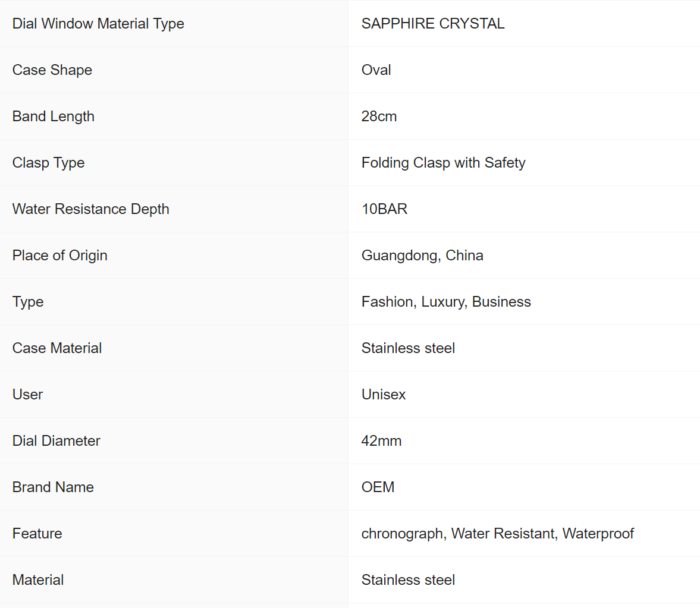Click the Dial Window Material Type label

98,24
